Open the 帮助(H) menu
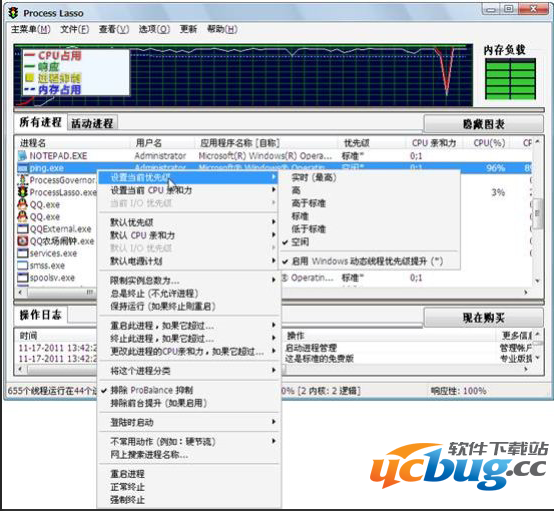 coord(222,29)
